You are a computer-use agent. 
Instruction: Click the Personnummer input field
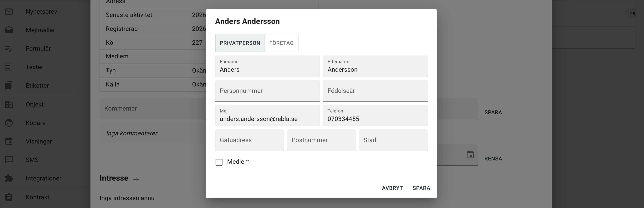click(x=268, y=91)
